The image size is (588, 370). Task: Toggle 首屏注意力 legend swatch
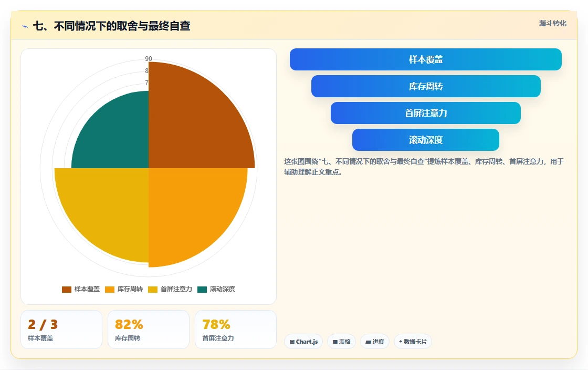tap(153, 289)
